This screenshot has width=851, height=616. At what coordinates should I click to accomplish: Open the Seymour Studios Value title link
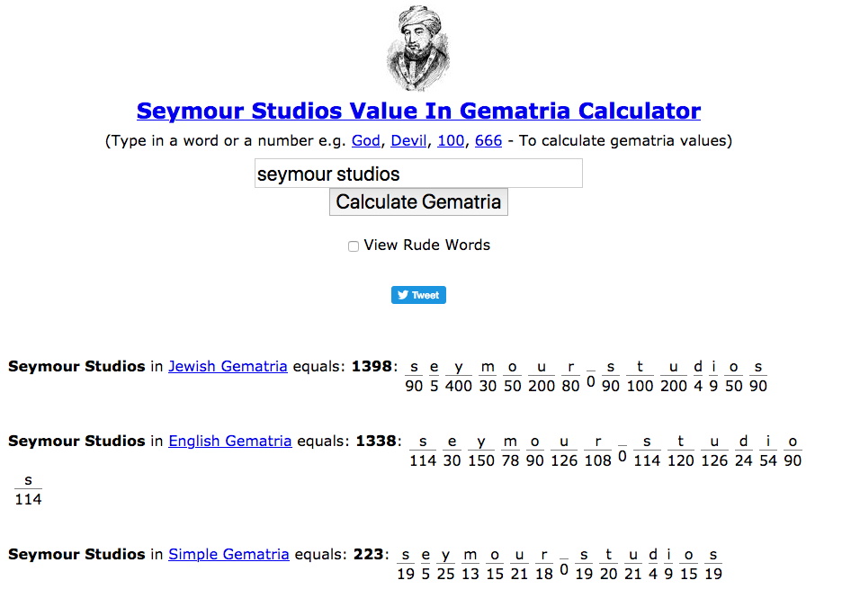[x=418, y=111]
